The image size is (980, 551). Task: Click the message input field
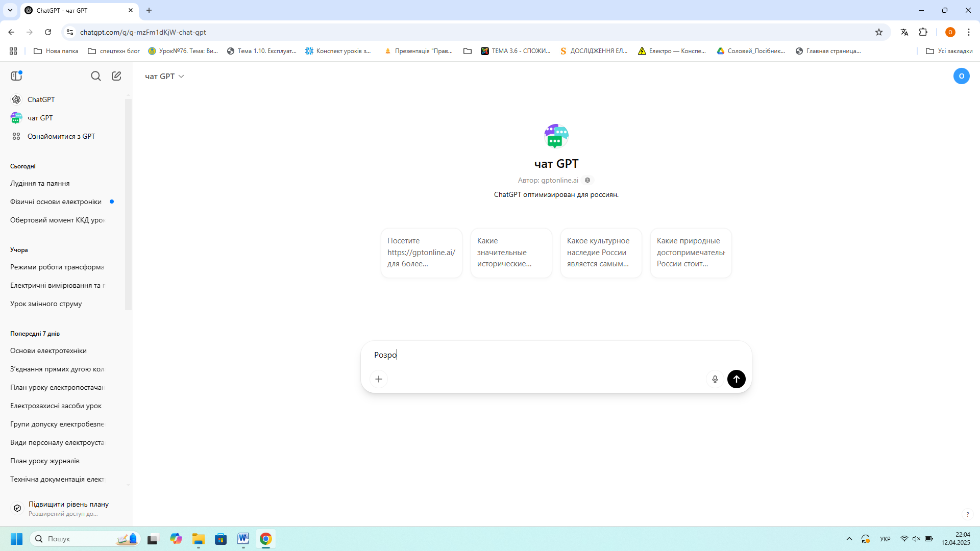pyautogui.click(x=556, y=355)
